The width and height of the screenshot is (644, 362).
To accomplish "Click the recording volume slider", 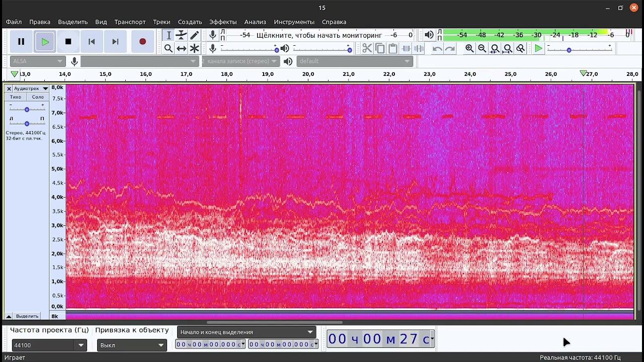I will (250, 49).
